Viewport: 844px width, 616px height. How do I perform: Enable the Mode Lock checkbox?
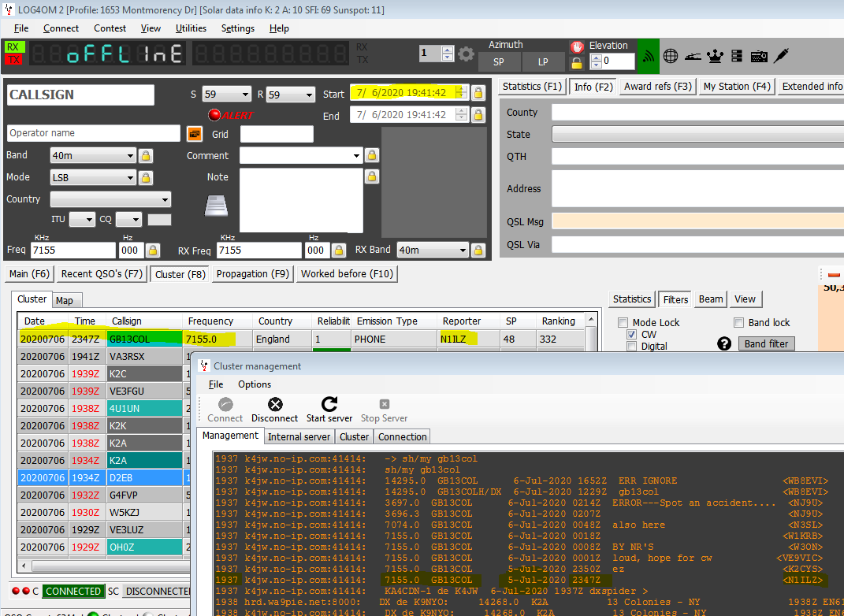coord(623,323)
